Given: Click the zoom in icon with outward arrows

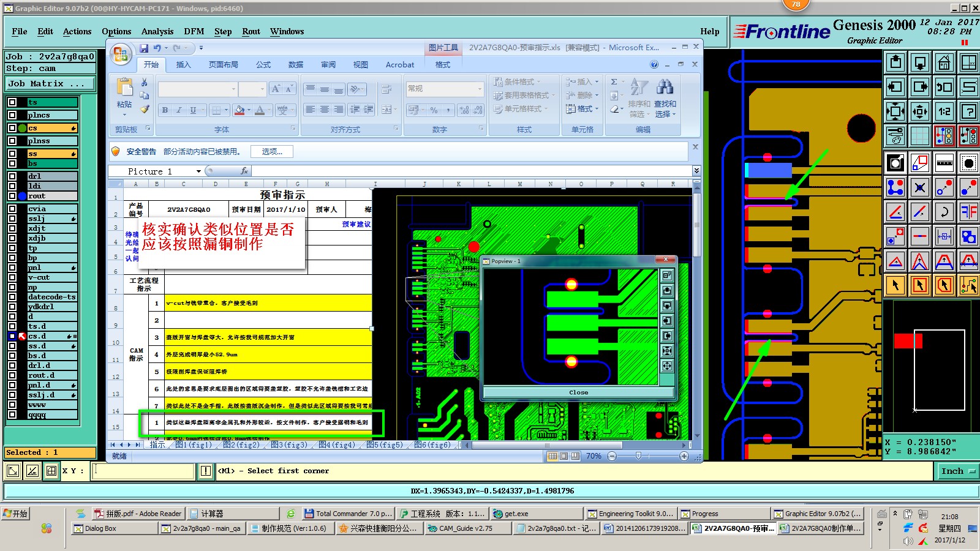Looking at the screenshot, I should [895, 111].
